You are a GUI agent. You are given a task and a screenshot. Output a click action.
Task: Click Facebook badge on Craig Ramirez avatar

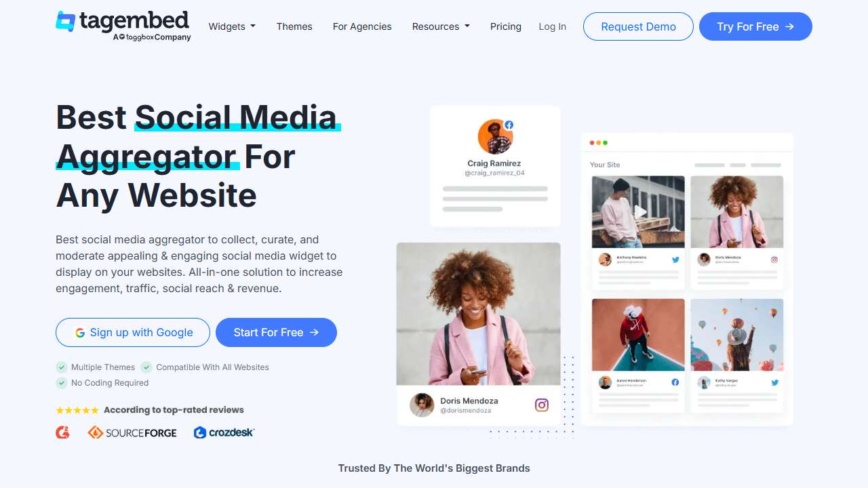point(509,125)
